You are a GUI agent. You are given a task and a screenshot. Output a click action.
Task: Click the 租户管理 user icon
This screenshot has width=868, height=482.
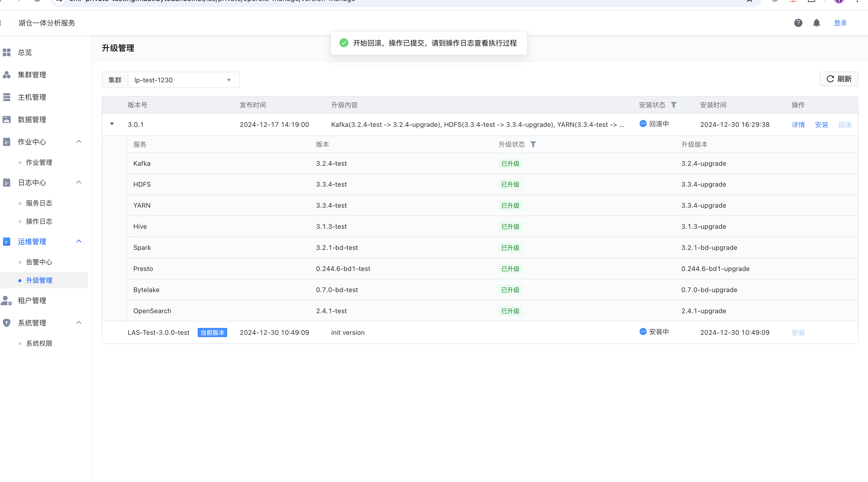pos(7,300)
